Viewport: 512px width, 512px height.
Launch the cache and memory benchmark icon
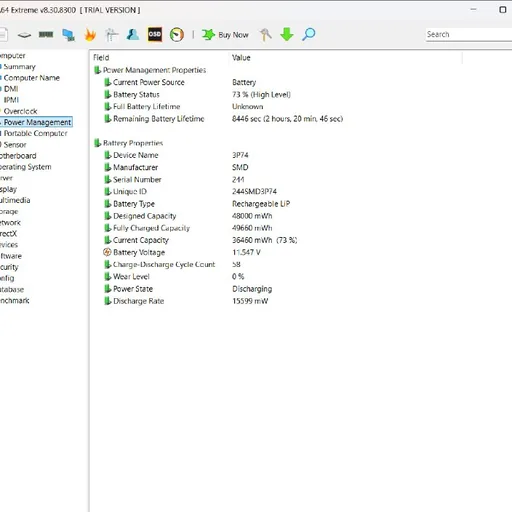click(x=46, y=34)
